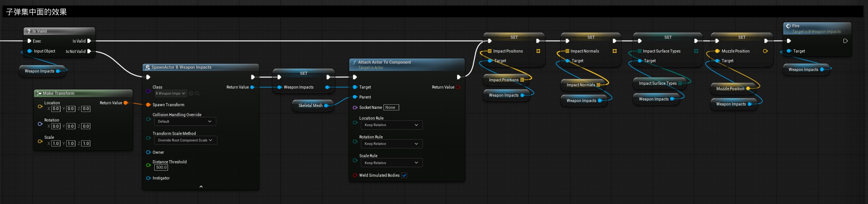Screen dimensions: 868x204
Task: Click the Socket Name input field
Action: [x=391, y=107]
